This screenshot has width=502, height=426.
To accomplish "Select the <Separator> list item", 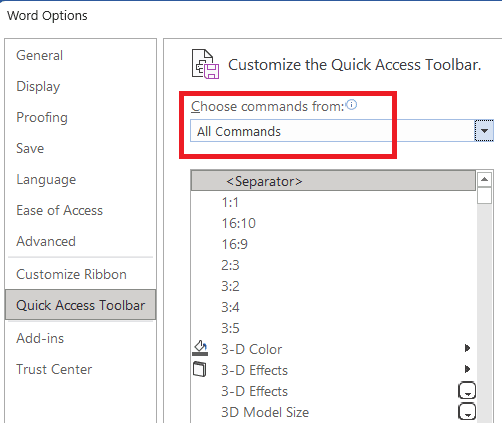I will 333,181.
